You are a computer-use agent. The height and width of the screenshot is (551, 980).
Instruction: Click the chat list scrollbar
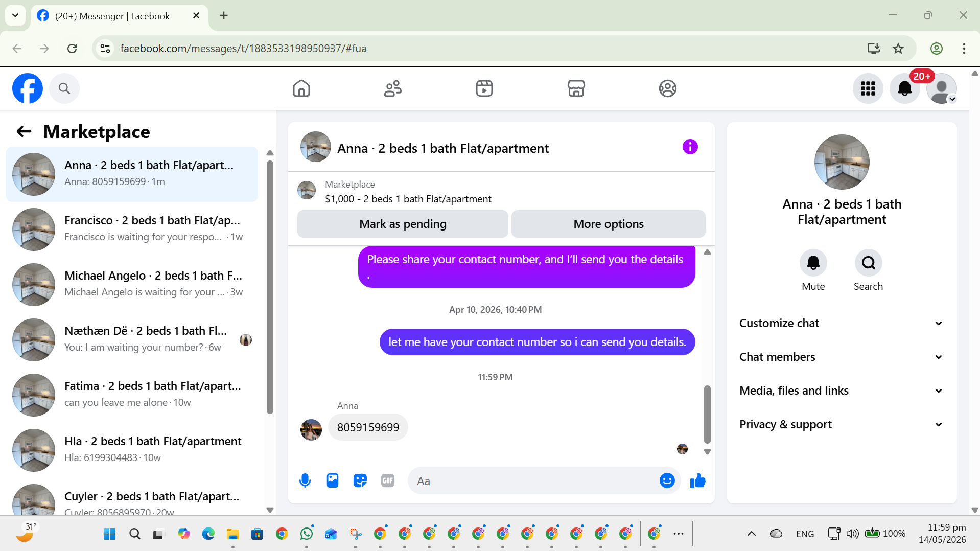point(270,287)
